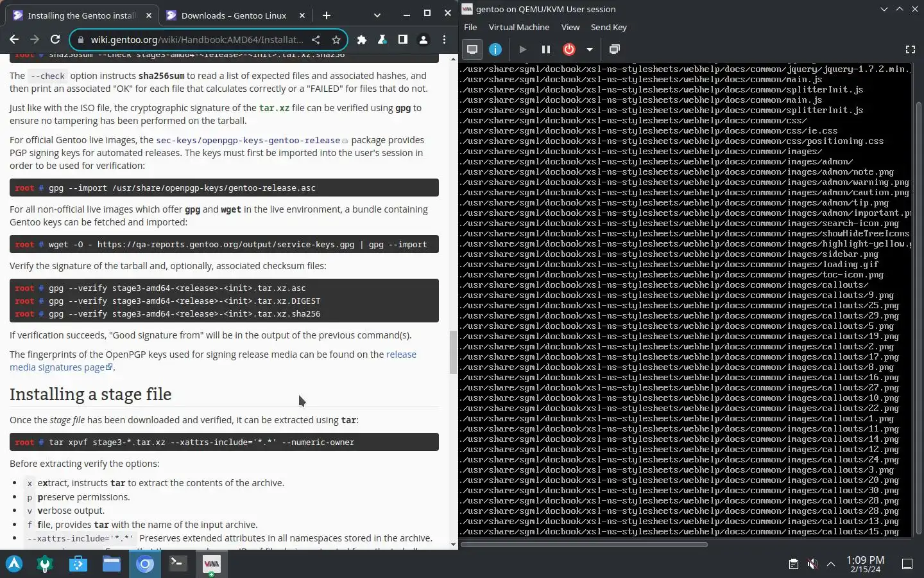Screen dimensions: 924x578
Task: Show the VM graphical console view
Action: pyautogui.click(x=472, y=49)
